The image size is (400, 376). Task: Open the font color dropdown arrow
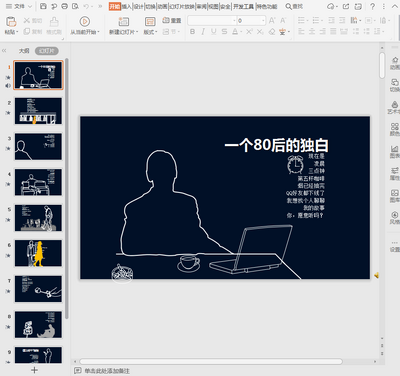[241, 32]
